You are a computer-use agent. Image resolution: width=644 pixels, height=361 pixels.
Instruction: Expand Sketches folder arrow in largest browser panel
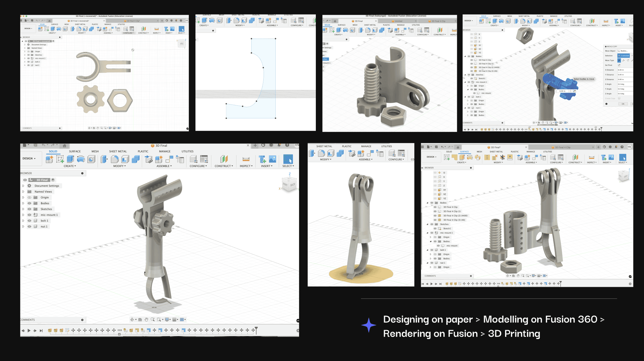23,209
